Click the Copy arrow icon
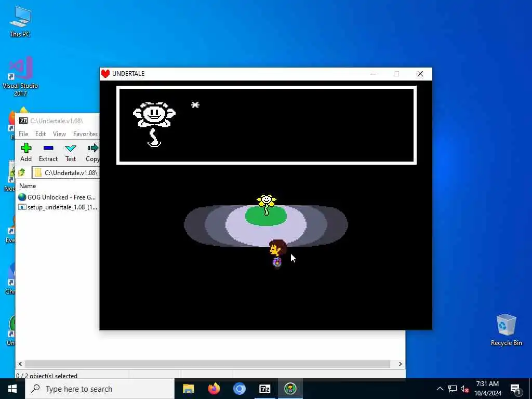 (93, 148)
